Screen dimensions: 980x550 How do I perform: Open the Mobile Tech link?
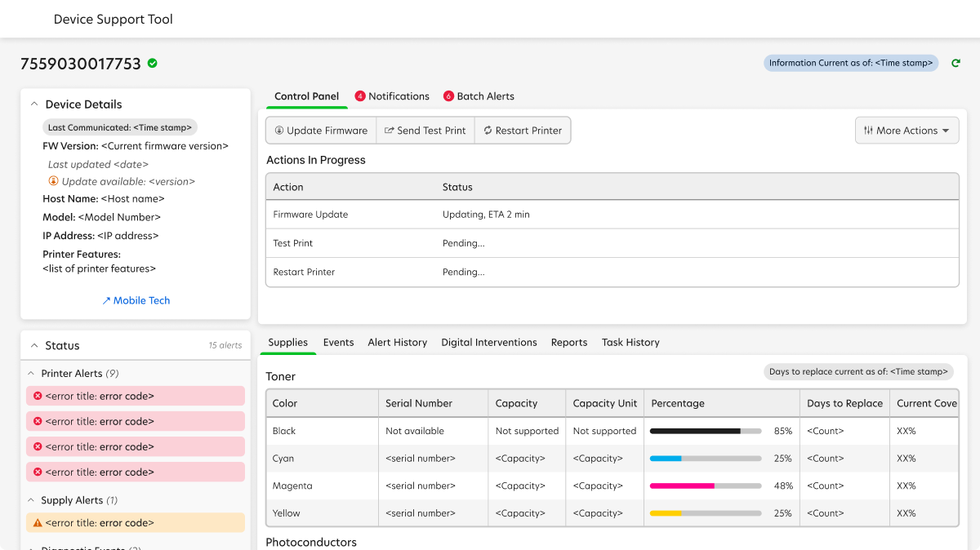pos(140,300)
